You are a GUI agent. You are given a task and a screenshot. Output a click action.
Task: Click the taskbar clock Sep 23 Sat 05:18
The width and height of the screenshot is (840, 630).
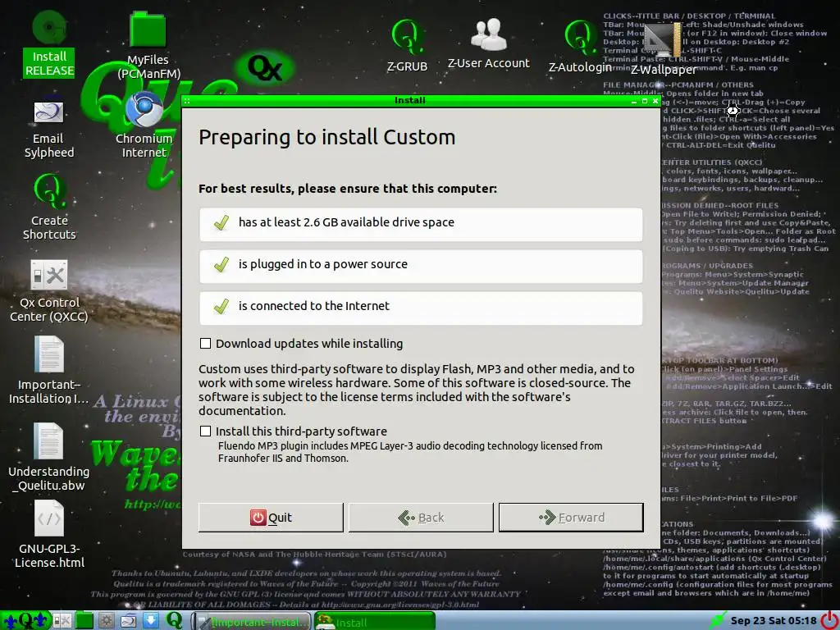click(x=774, y=620)
